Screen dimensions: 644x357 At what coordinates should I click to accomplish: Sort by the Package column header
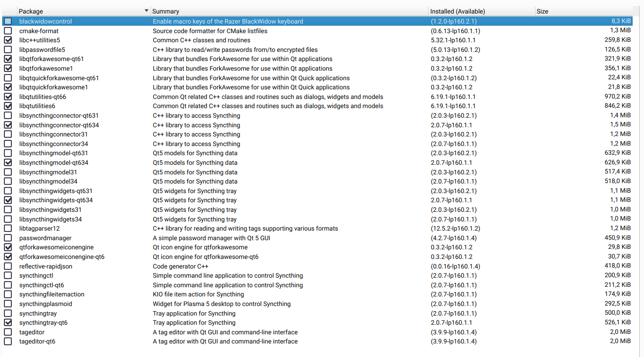(31, 11)
